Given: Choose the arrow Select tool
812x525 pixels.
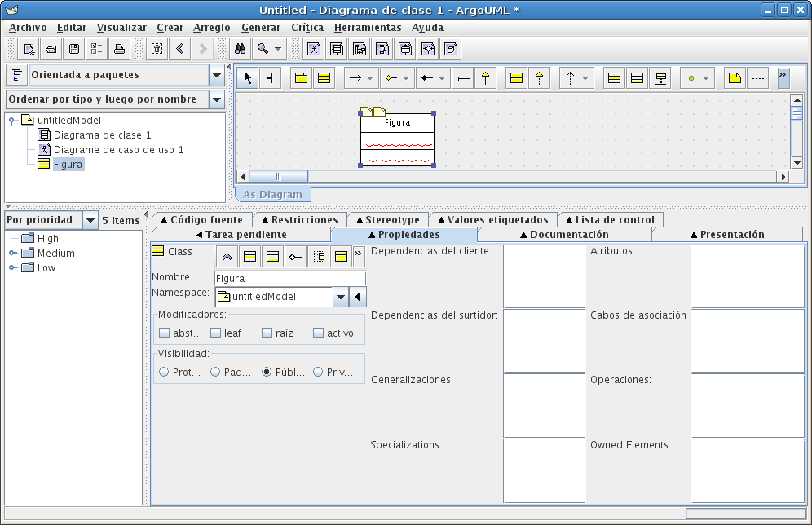Looking at the screenshot, I should point(248,78).
